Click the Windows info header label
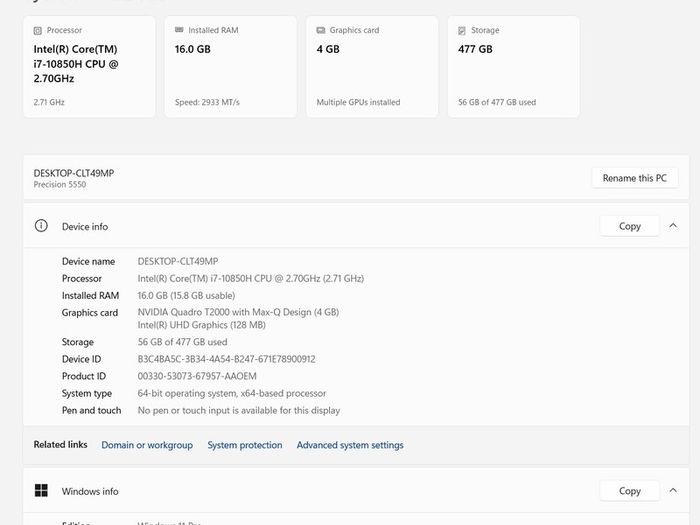 point(90,492)
